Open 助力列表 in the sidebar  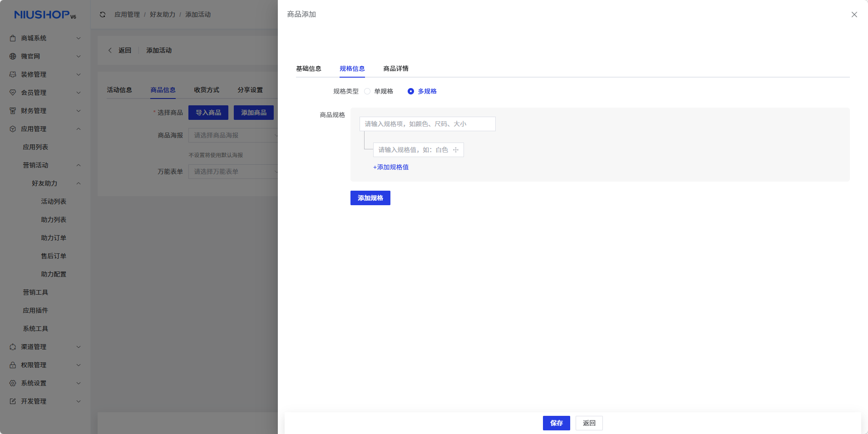tap(54, 220)
